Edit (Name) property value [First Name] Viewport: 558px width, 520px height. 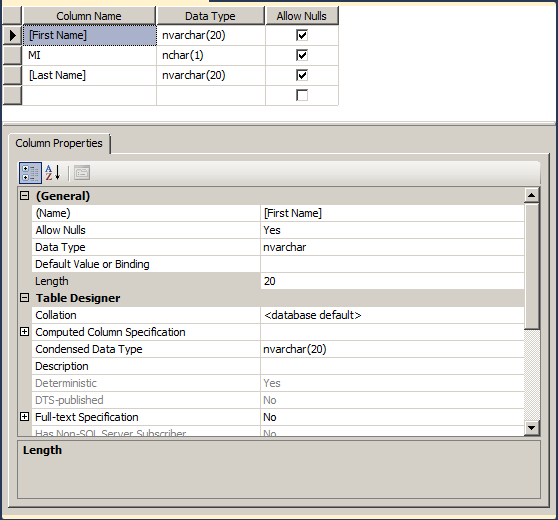coord(392,213)
